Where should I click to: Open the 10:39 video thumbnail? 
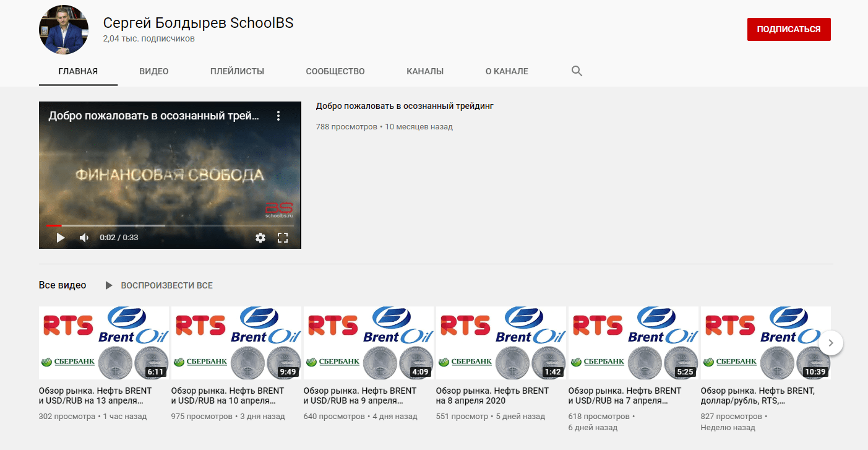(766, 343)
